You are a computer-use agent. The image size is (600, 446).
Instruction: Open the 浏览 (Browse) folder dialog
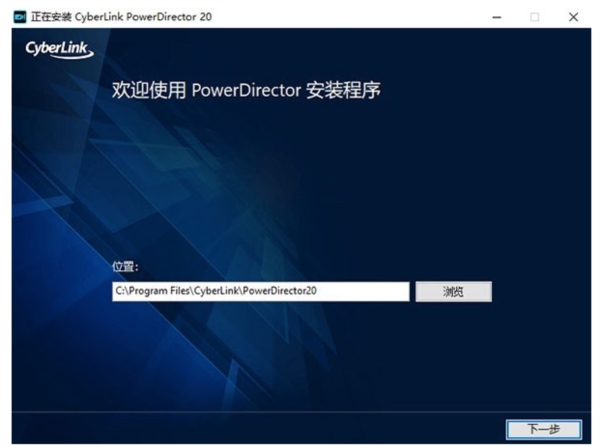click(453, 291)
